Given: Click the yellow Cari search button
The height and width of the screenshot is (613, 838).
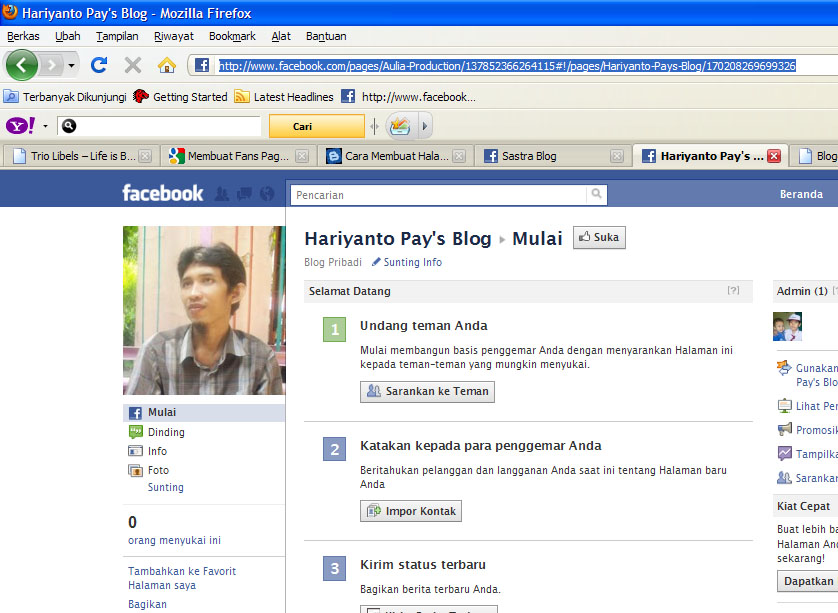Looking at the screenshot, I should pyautogui.click(x=316, y=126).
